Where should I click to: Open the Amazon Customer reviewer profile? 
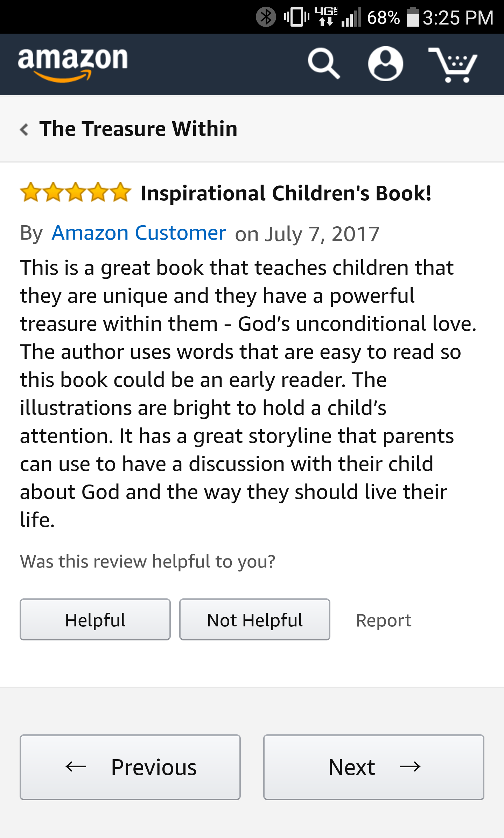click(x=139, y=233)
